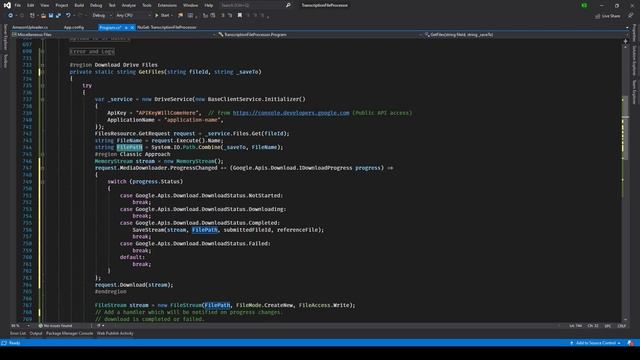
Task: Click the green user account badge
Action: pos(584,5)
